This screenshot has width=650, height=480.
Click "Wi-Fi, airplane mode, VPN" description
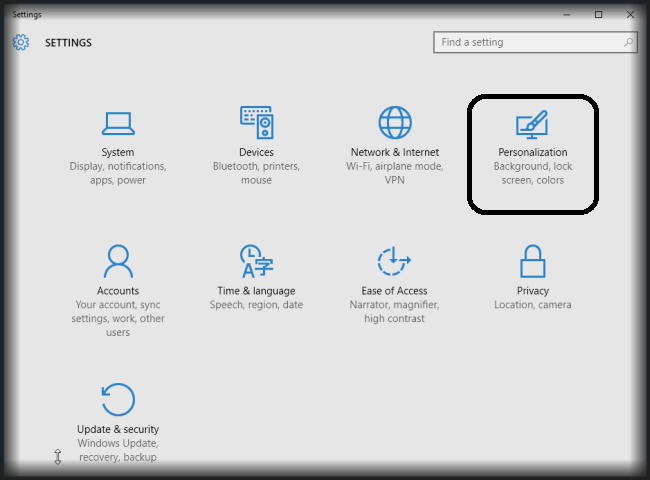tap(395, 173)
